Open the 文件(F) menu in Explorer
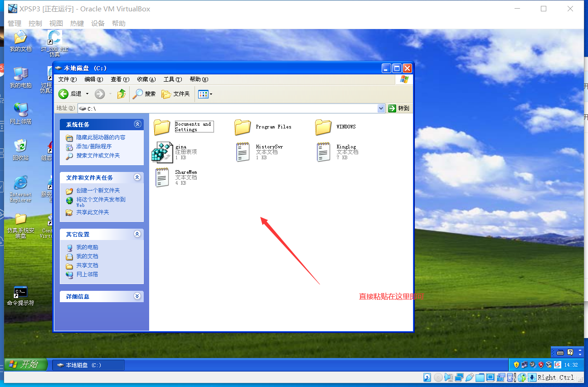Viewport: 588px width, 387px height. (68, 79)
